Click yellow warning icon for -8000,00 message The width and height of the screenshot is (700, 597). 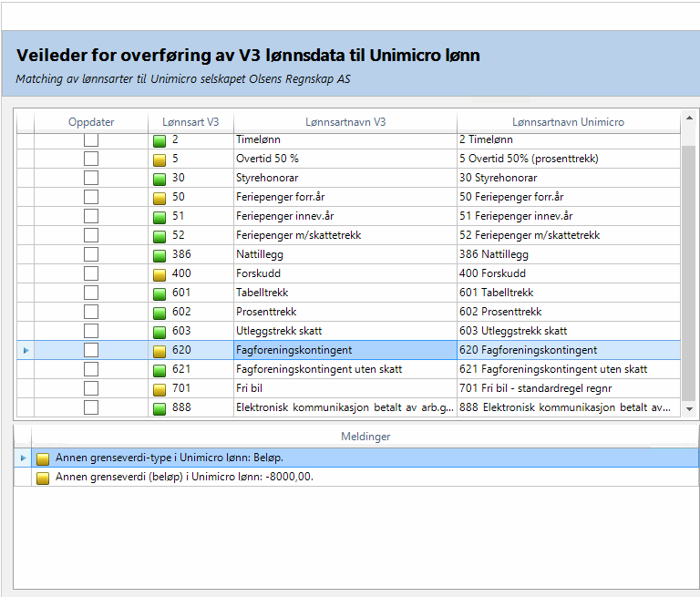(x=43, y=477)
